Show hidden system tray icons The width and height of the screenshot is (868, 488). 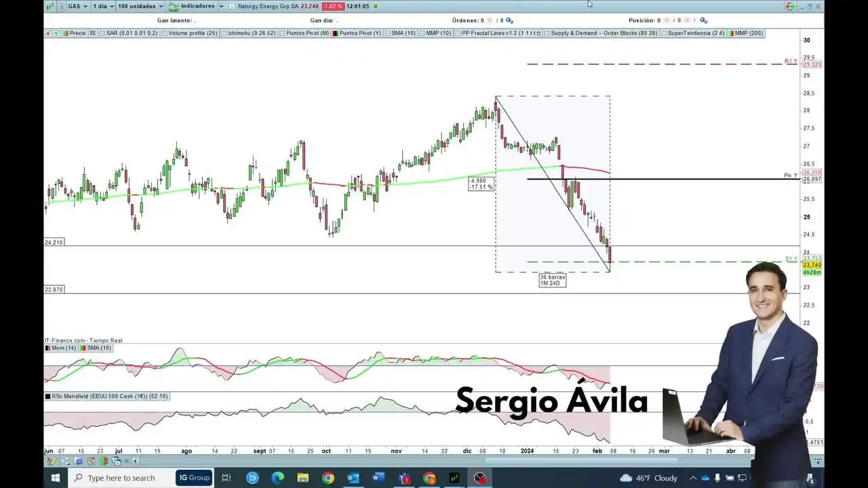point(692,478)
